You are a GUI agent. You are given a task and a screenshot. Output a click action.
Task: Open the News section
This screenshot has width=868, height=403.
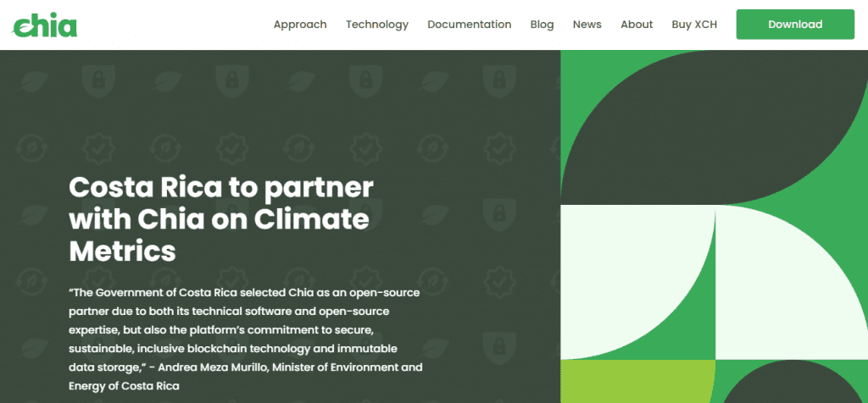click(x=587, y=25)
